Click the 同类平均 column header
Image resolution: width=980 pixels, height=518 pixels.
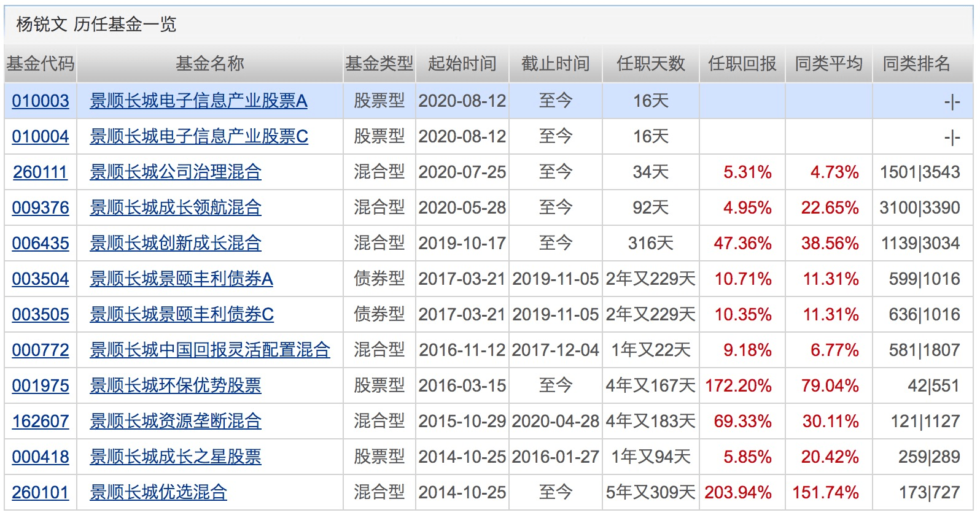829,64
